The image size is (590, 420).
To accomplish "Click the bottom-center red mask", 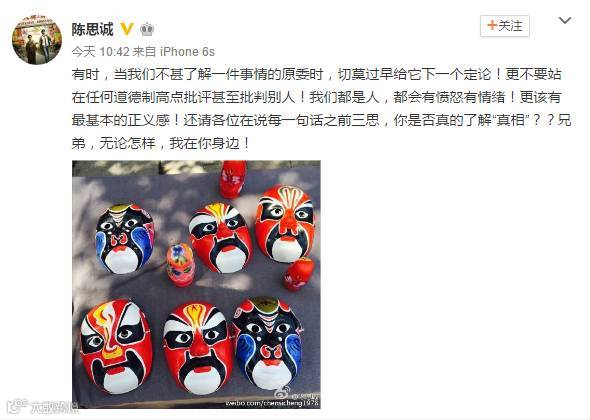I will coord(199,348).
